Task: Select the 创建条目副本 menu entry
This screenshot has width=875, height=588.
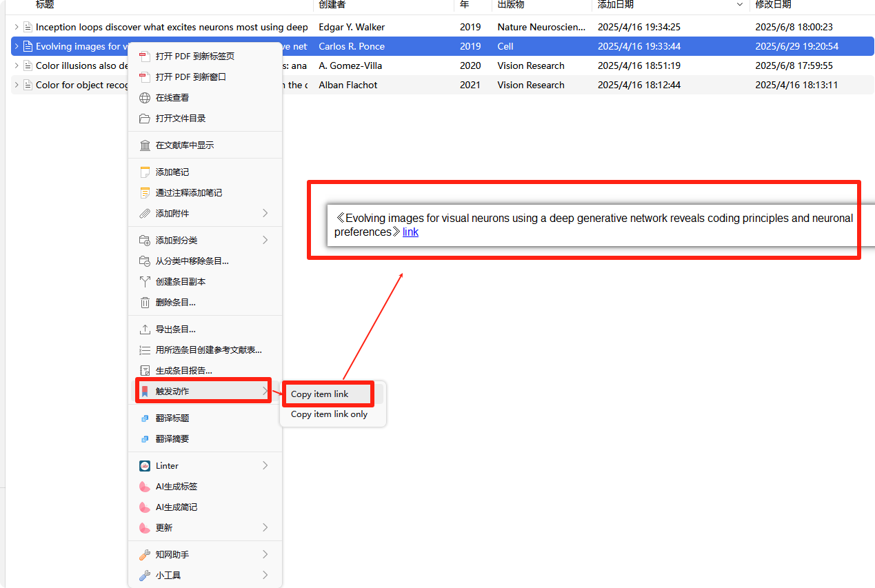Action: [205, 282]
